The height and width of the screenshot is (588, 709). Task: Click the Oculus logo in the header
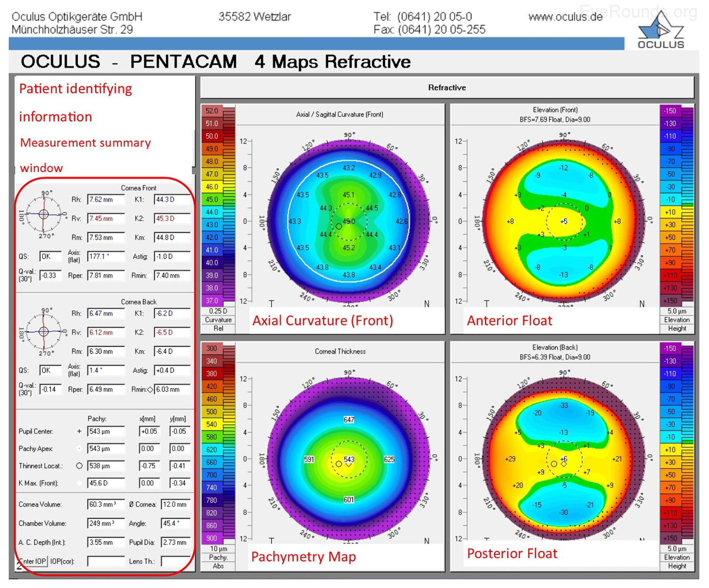pos(661,32)
